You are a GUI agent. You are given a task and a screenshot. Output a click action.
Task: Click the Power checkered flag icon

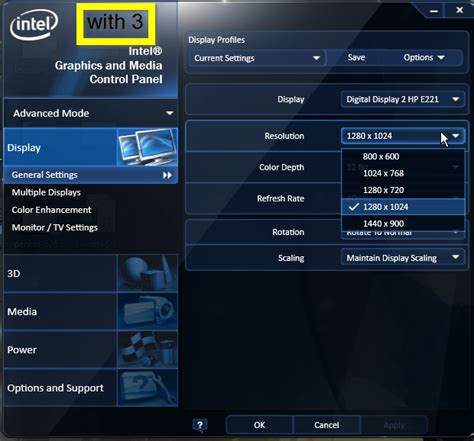pos(147,350)
